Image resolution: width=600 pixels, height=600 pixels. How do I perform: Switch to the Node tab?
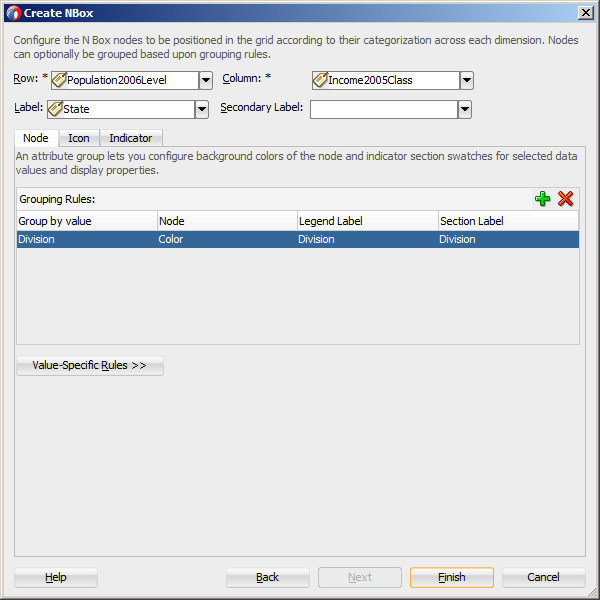36,138
